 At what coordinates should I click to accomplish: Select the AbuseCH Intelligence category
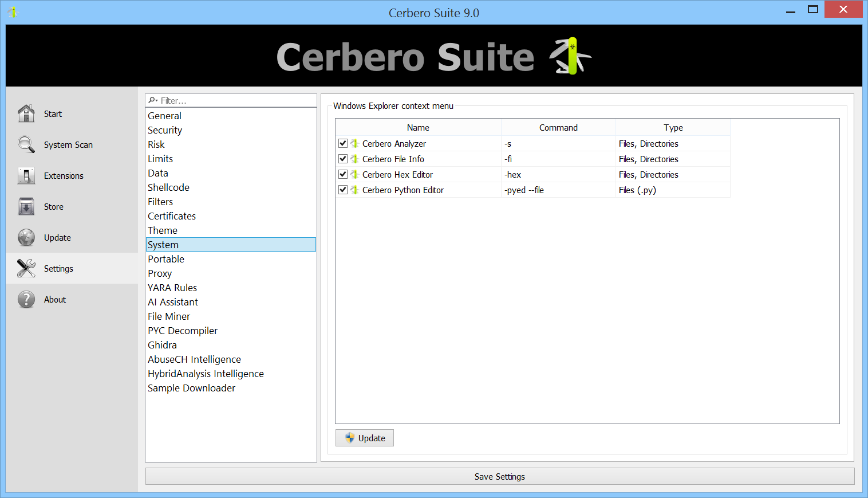tap(231, 359)
